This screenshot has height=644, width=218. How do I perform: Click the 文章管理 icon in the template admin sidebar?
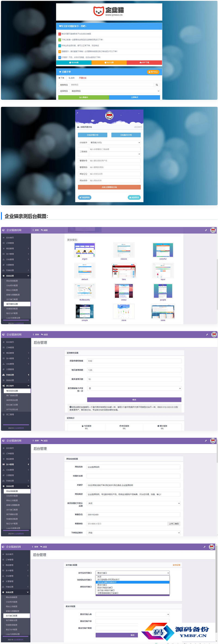(x=4, y=265)
